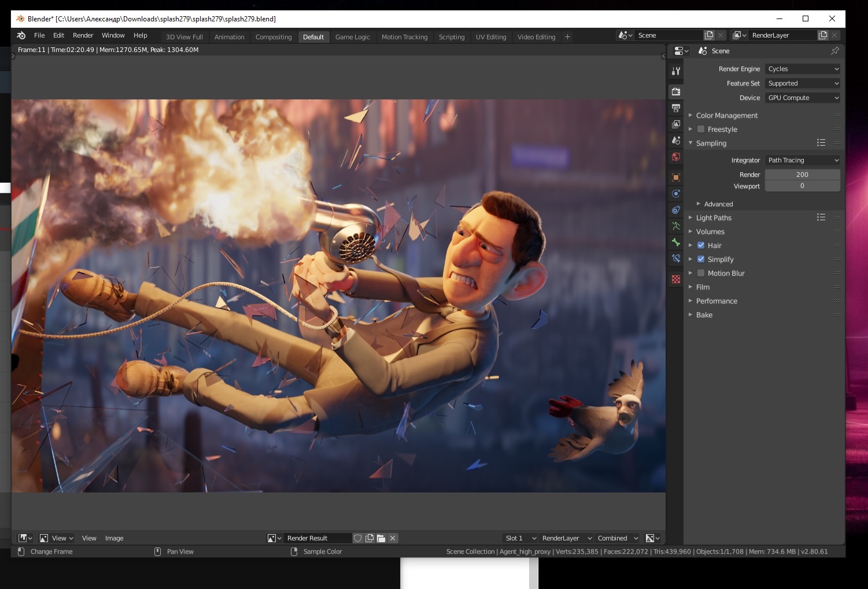Pin the Scene properties panel

coord(834,51)
